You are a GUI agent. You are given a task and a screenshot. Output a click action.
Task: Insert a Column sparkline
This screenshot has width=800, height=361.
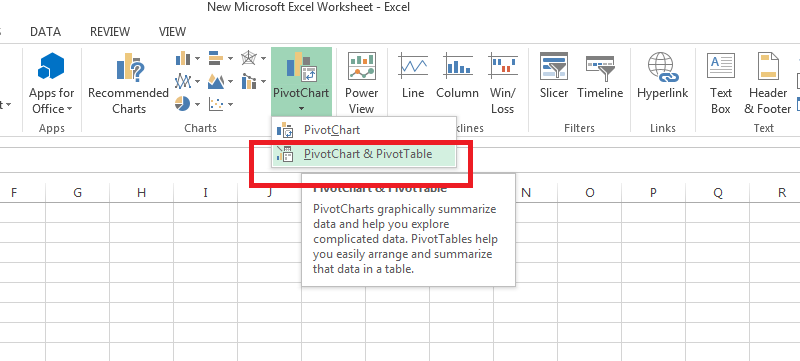coord(457,76)
